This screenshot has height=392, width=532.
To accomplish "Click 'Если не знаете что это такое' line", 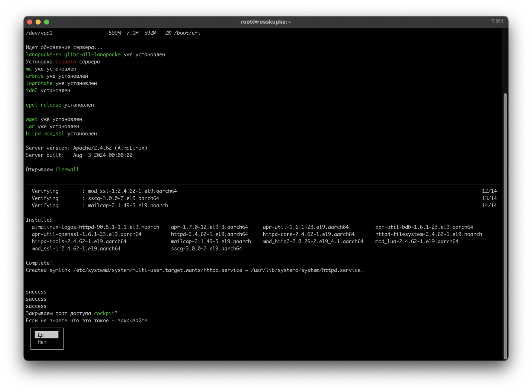I will click(86, 321).
